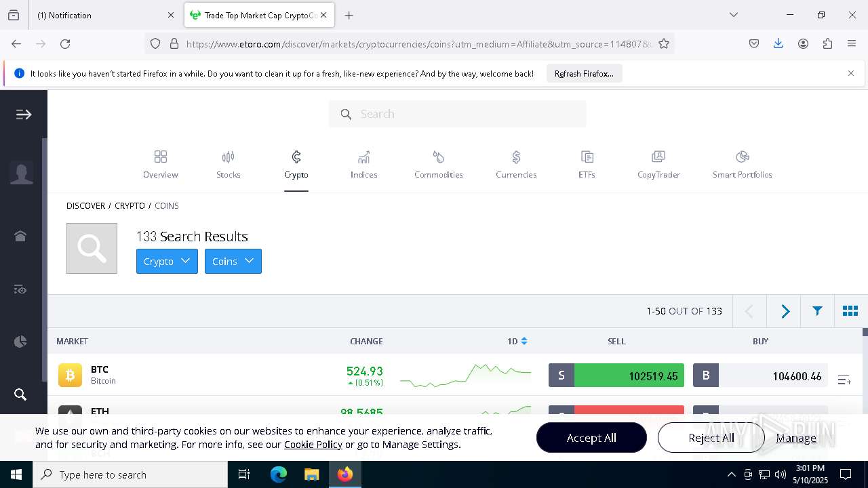Open a new browser tab
Screen dimensions: 868x488
click(x=349, y=15)
